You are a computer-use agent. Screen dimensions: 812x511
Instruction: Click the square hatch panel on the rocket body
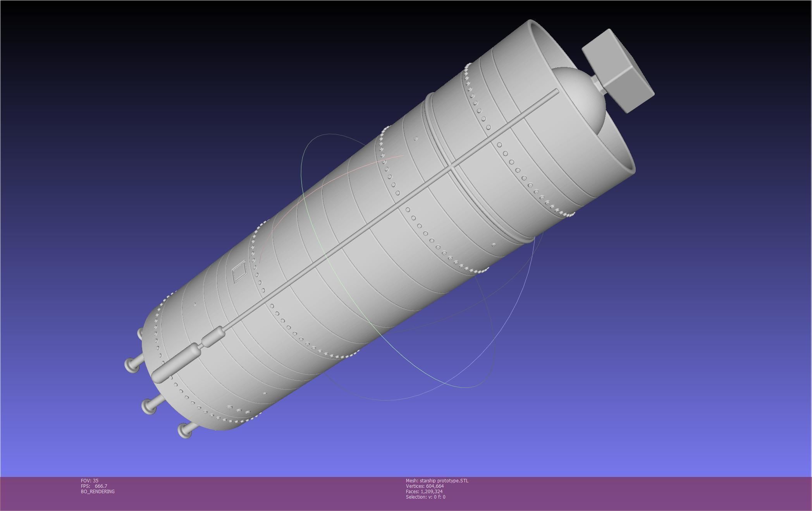239,272
